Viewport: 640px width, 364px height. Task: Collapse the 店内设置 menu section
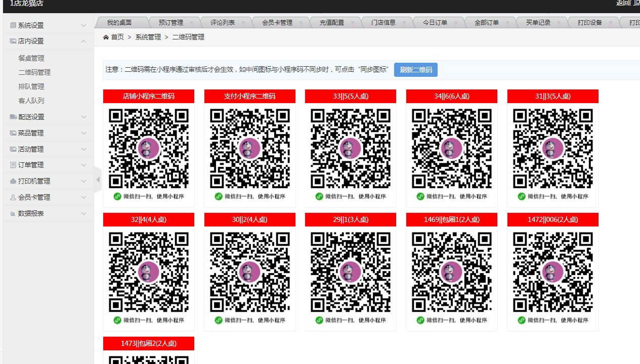pyautogui.click(x=48, y=41)
